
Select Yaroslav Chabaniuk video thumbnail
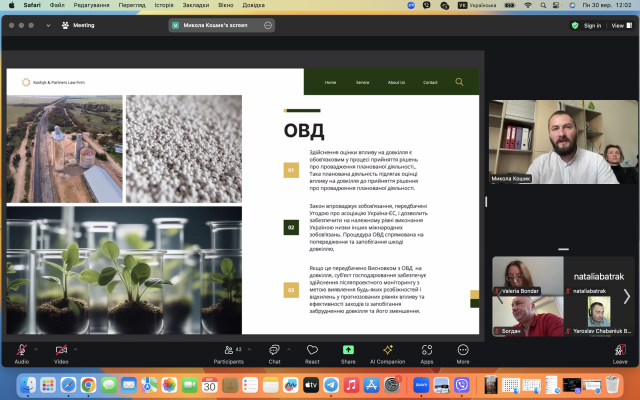point(599,316)
